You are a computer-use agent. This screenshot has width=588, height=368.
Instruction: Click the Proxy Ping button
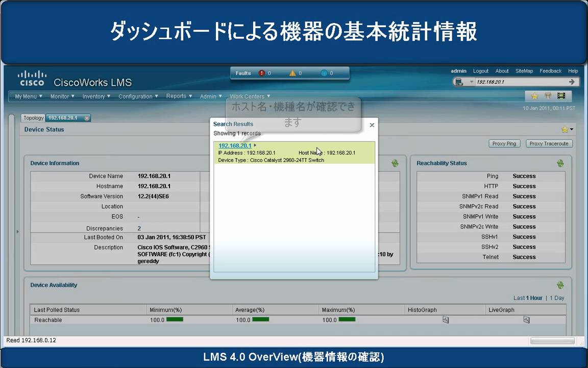[x=504, y=144]
